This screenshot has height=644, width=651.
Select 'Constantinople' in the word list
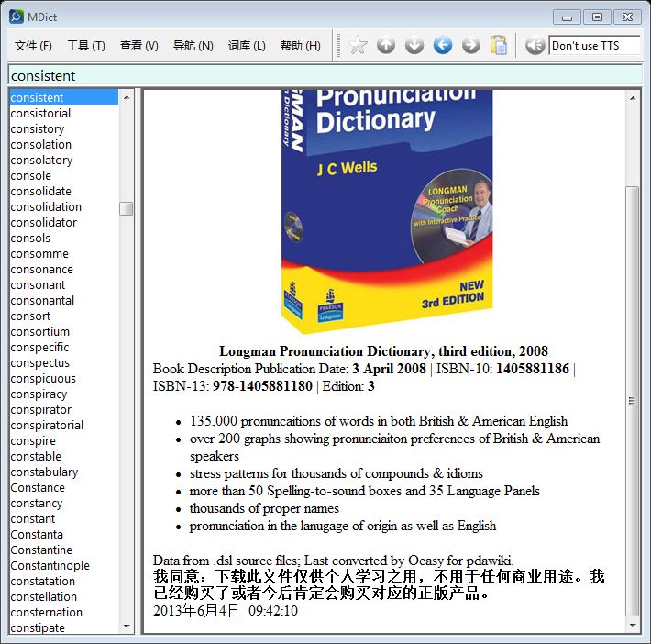(50, 566)
